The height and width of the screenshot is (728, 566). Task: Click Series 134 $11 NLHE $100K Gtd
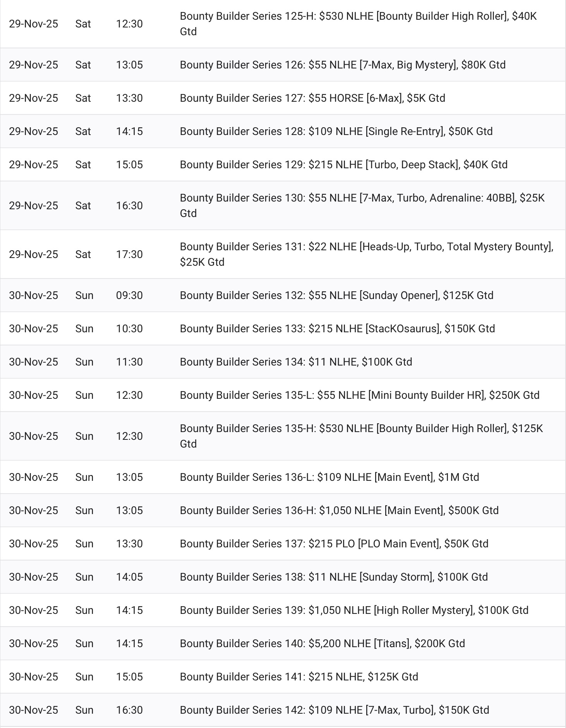pos(296,362)
